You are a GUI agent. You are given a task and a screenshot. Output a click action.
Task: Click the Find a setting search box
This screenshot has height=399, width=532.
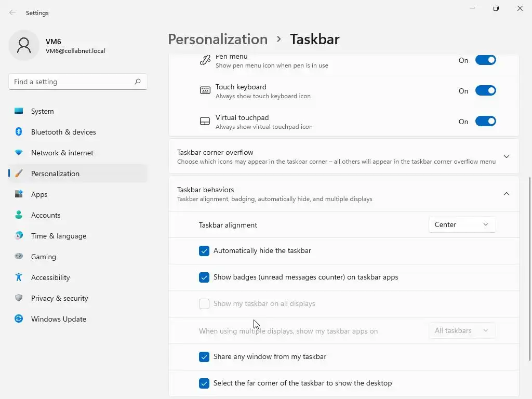click(72, 82)
